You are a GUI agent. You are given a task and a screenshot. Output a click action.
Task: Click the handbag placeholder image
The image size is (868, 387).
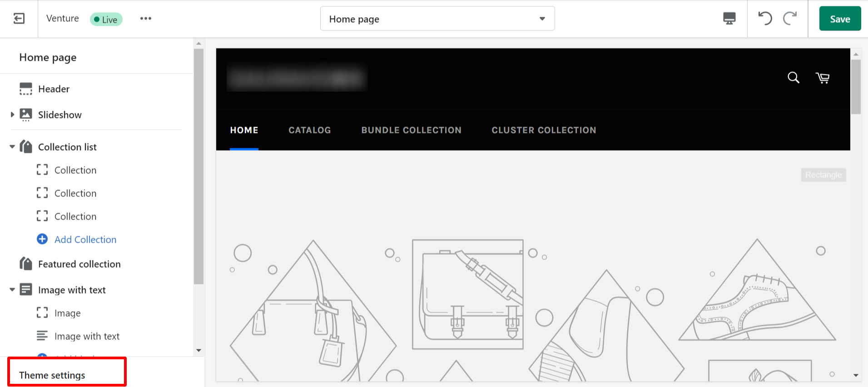tap(313, 311)
